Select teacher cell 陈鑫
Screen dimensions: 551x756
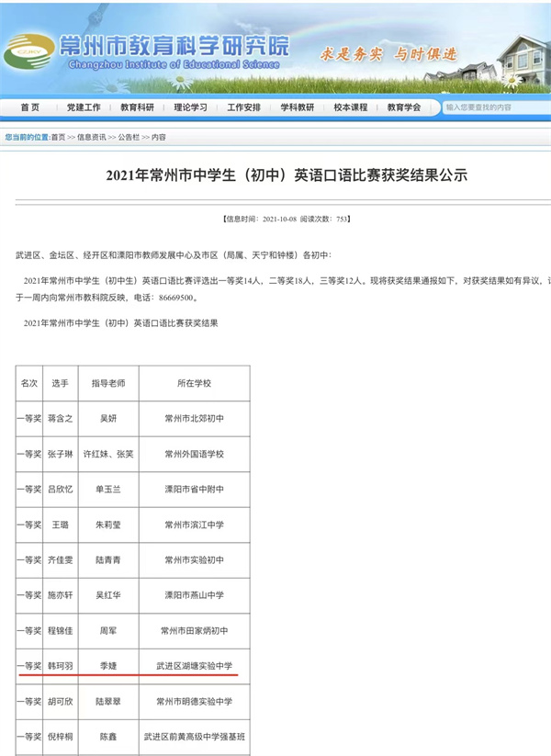[x=108, y=737]
